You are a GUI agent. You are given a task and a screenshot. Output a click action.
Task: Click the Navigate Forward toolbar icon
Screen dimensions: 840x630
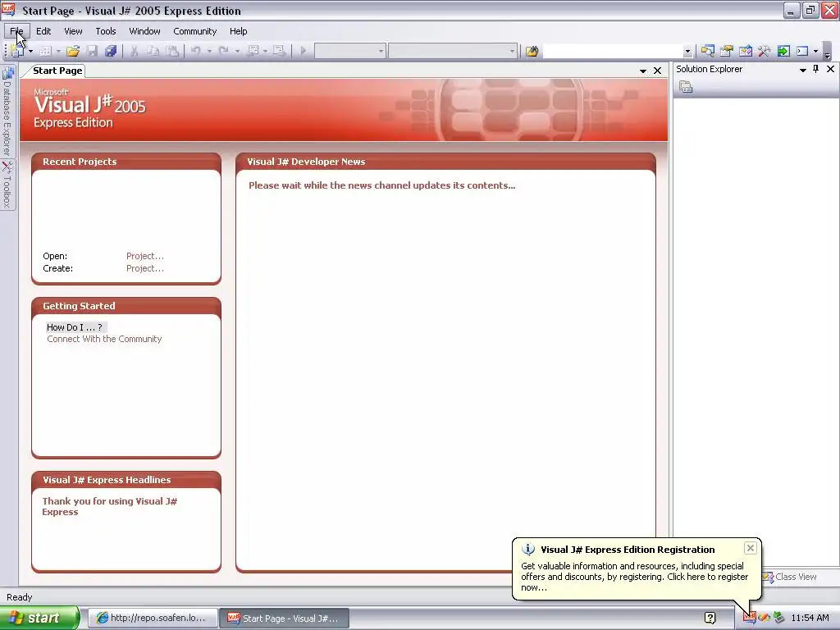pos(279,51)
